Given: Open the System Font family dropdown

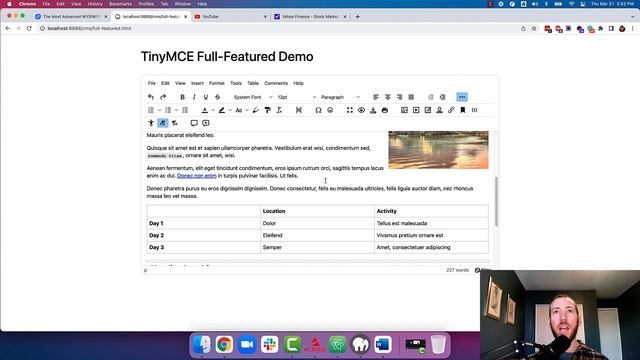Looking at the screenshot, I should (253, 97).
